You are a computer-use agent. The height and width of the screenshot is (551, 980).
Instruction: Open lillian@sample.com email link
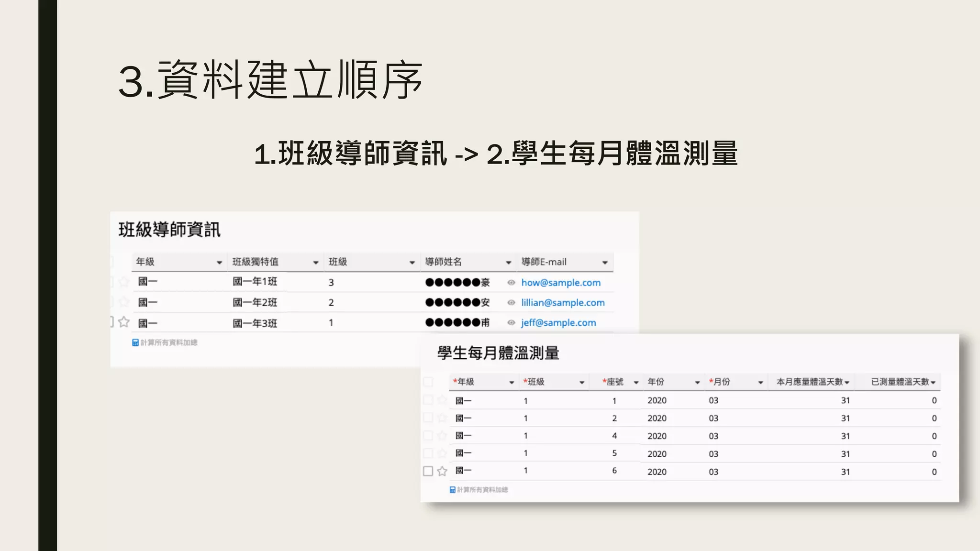point(563,303)
